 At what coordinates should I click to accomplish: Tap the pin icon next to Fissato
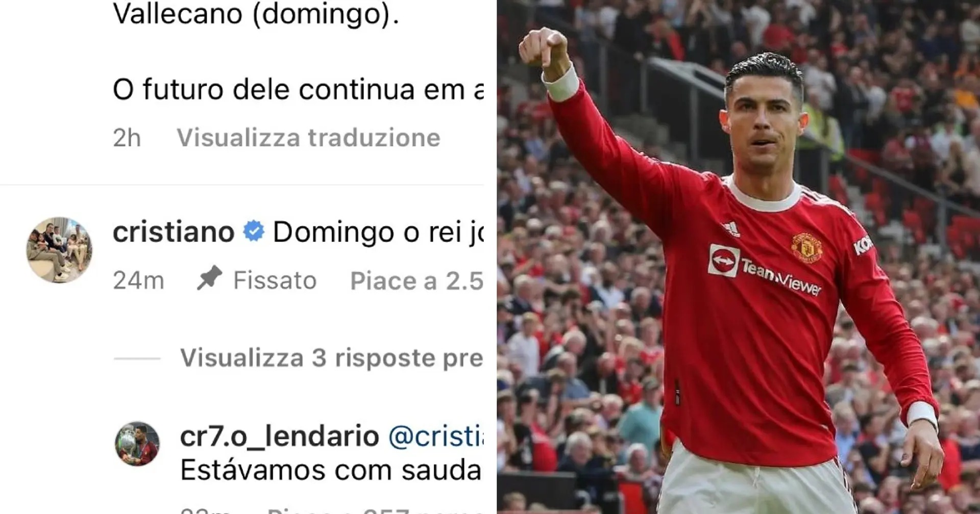pyautogui.click(x=209, y=278)
